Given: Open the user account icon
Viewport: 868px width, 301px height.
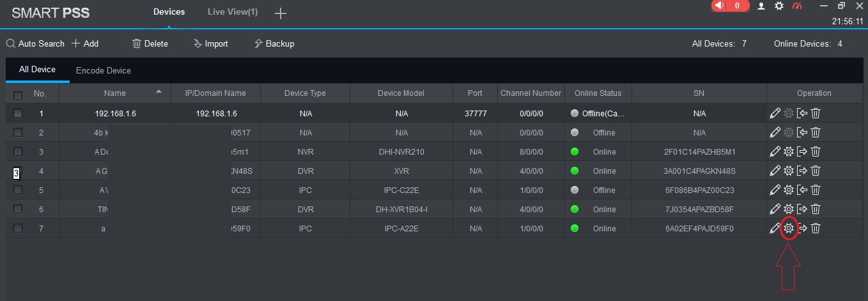Looking at the screenshot, I should pos(761,6).
